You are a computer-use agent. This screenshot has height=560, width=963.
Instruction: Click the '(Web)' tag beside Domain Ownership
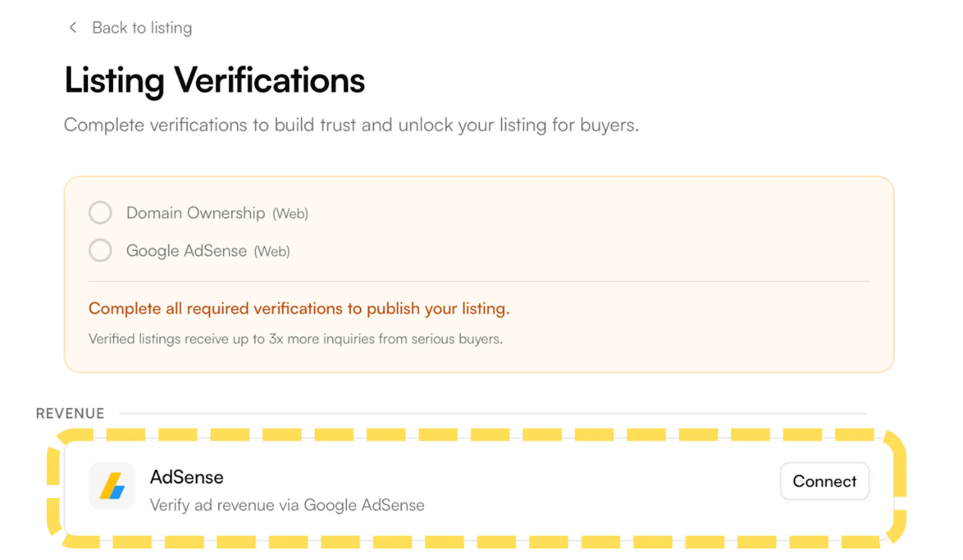[x=290, y=214]
